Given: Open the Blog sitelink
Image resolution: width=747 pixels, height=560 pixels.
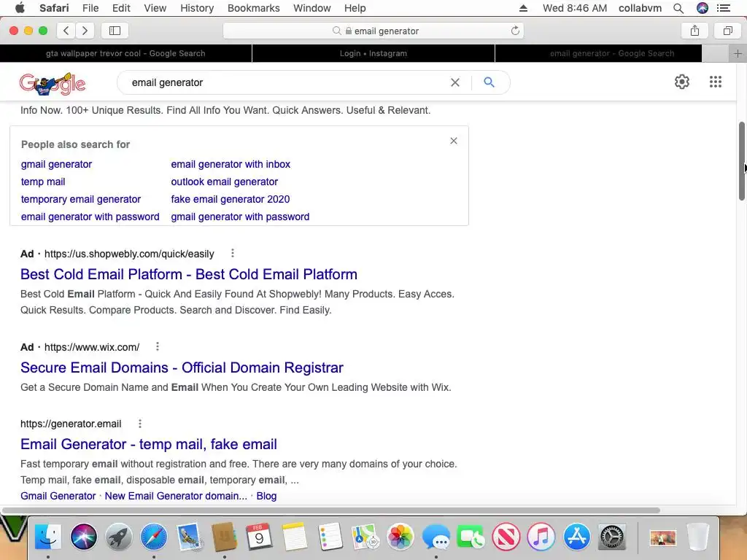Looking at the screenshot, I should coord(266,496).
